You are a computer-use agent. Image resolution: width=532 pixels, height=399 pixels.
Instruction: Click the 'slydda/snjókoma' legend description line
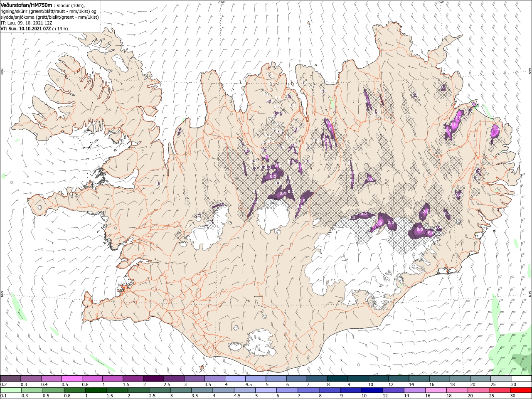tap(49, 17)
